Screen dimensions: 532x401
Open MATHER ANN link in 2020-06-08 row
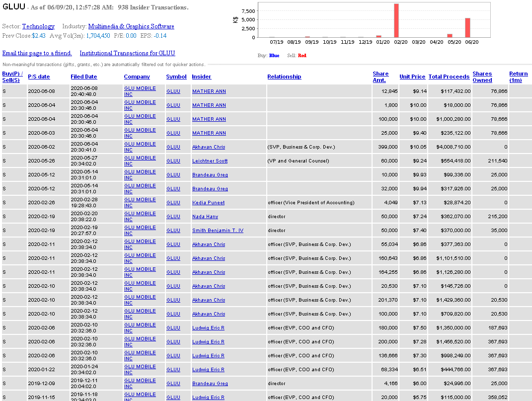pyautogui.click(x=209, y=91)
